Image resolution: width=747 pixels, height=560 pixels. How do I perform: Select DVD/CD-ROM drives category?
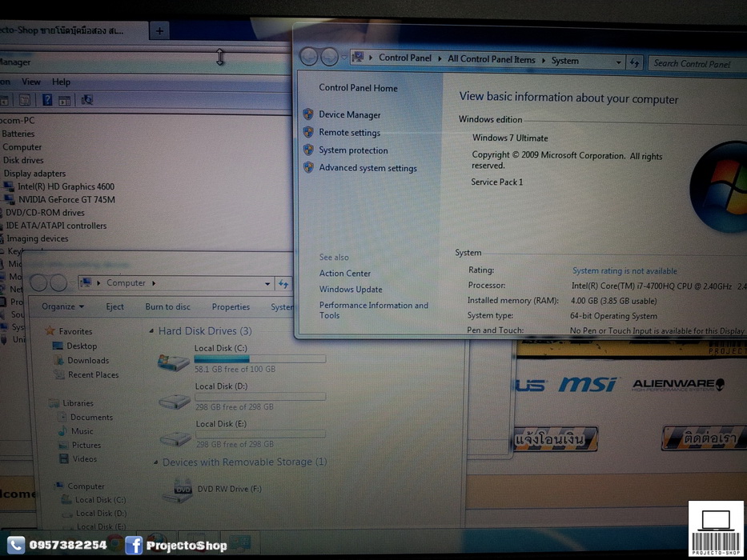(45, 212)
